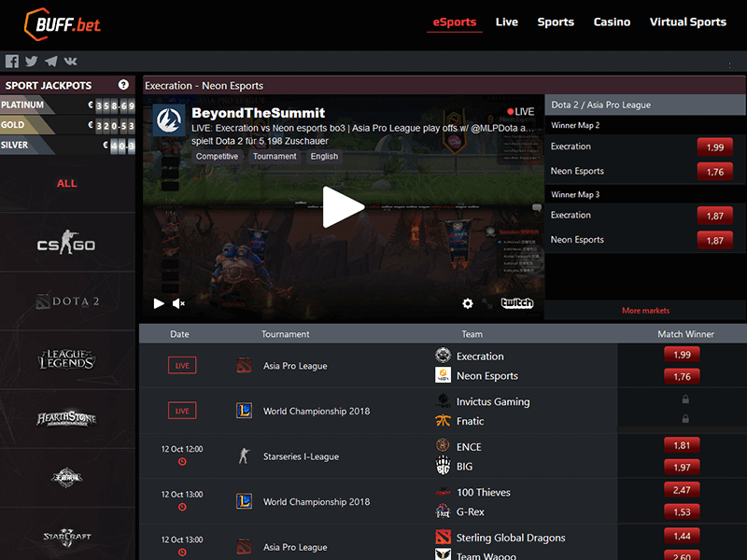Screen dimensions: 747x560
Task: Play the stream with the big center button
Action: (x=344, y=206)
